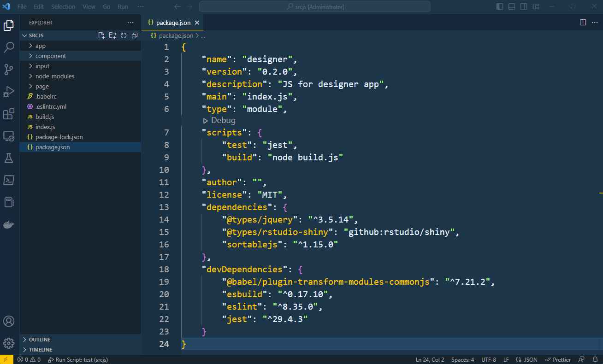Open build.js in the Explorer
603x364 pixels.
(45, 117)
